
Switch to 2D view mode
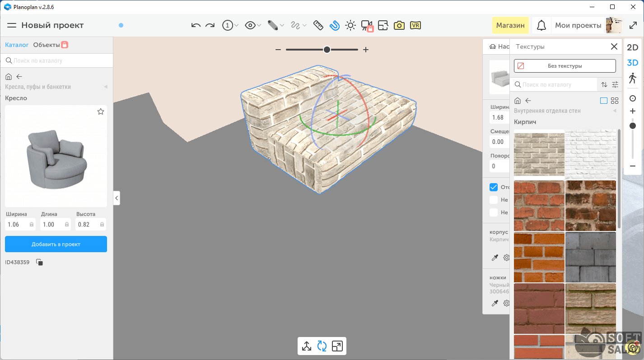point(632,47)
